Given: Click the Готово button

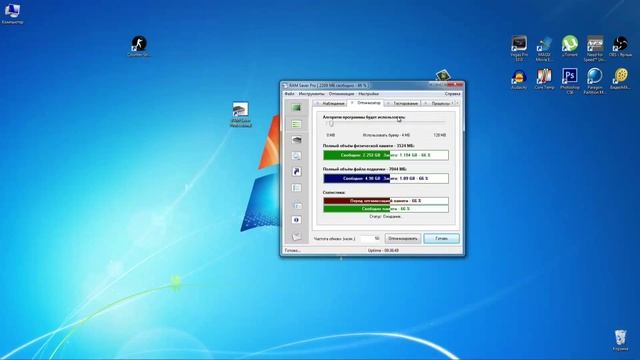Looking at the screenshot, I should coord(441,238).
